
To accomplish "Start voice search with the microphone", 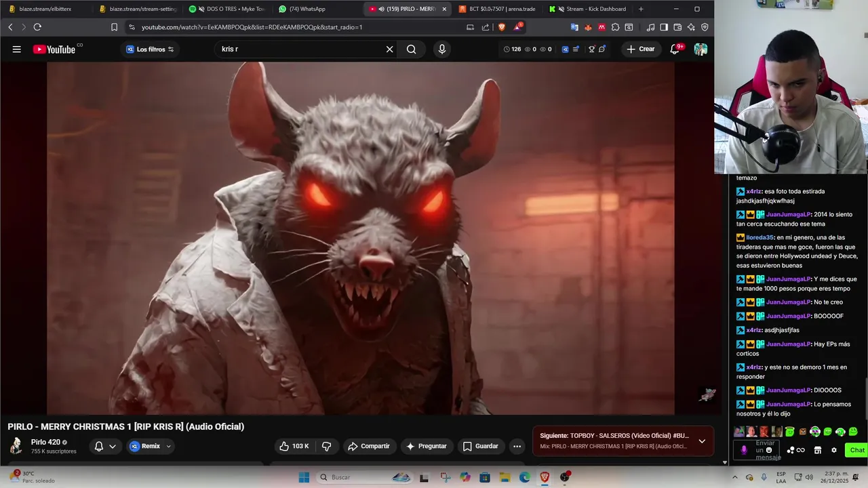I will [x=442, y=49].
